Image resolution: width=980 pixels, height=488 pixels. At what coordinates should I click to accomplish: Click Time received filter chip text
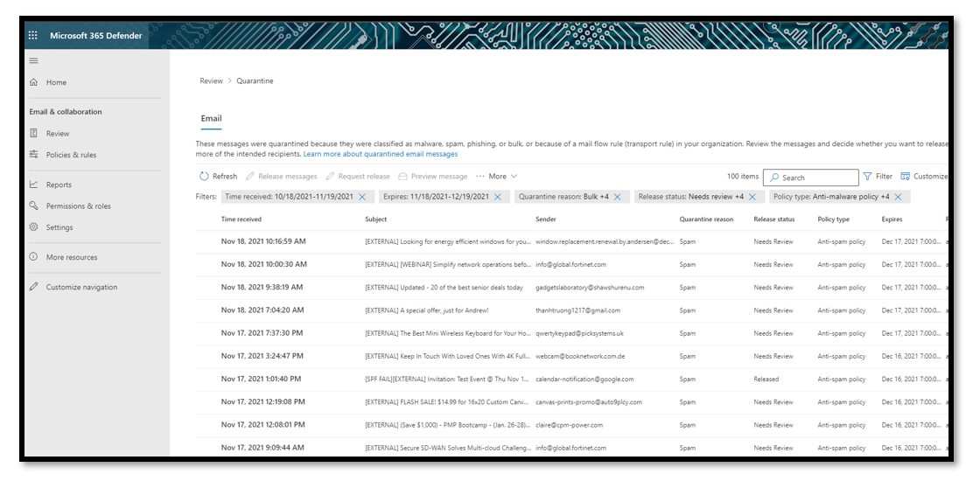point(289,197)
